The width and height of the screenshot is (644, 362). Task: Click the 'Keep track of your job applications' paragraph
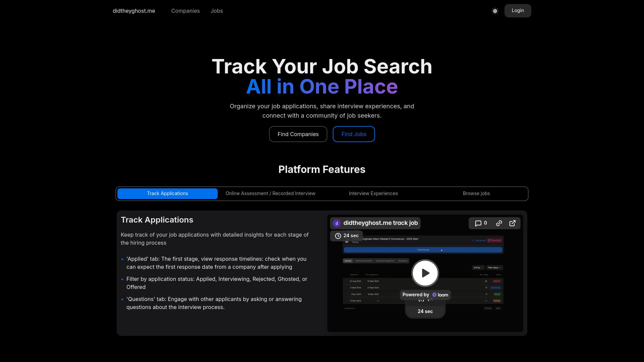pos(215,239)
